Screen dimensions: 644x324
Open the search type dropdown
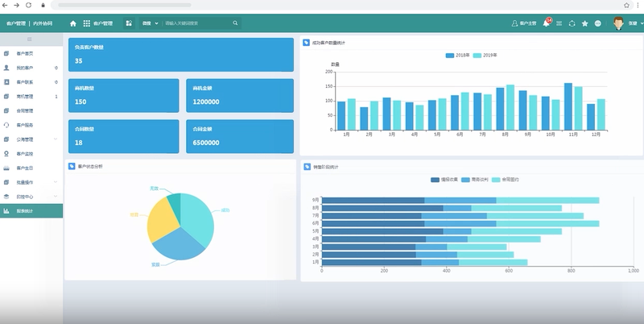[x=150, y=23]
